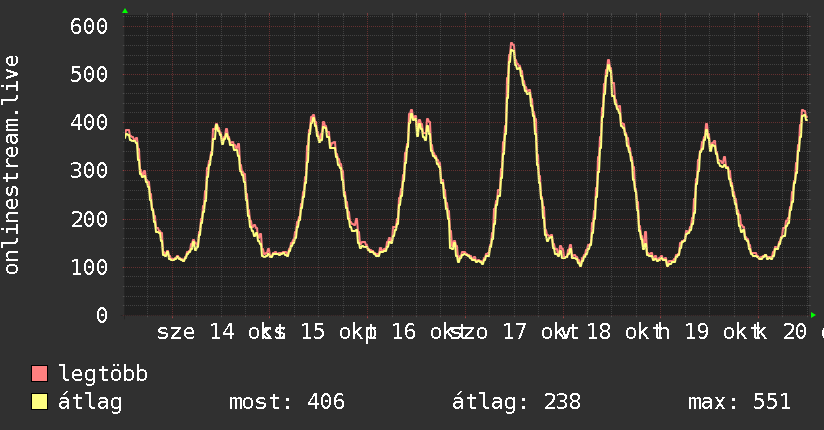Click the pink legtöbb legend swatch
This screenshot has width=824, height=430.
point(39,373)
